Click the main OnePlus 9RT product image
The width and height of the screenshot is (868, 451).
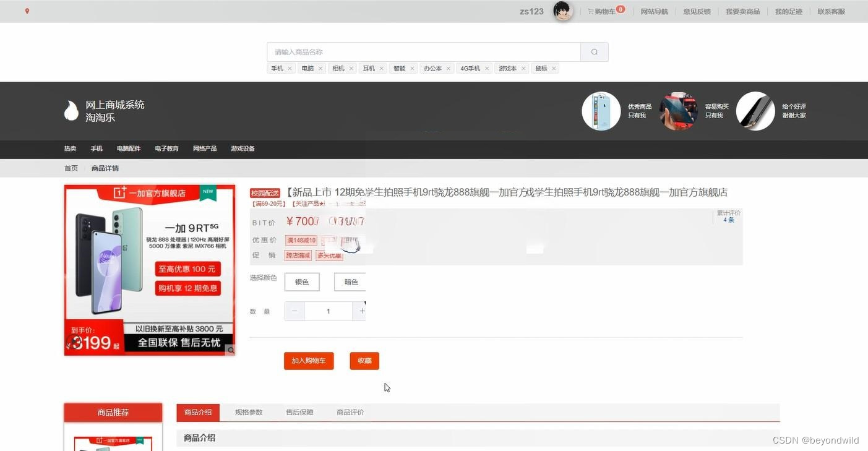click(x=150, y=270)
